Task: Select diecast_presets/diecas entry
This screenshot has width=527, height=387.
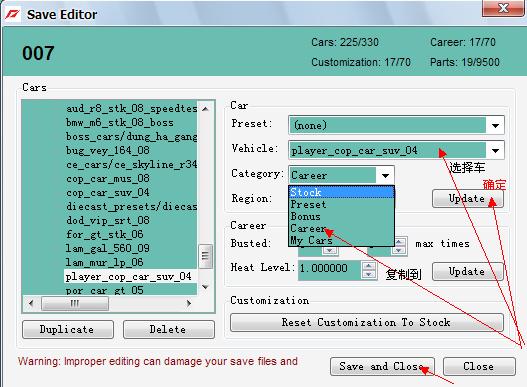Action: pos(131,206)
